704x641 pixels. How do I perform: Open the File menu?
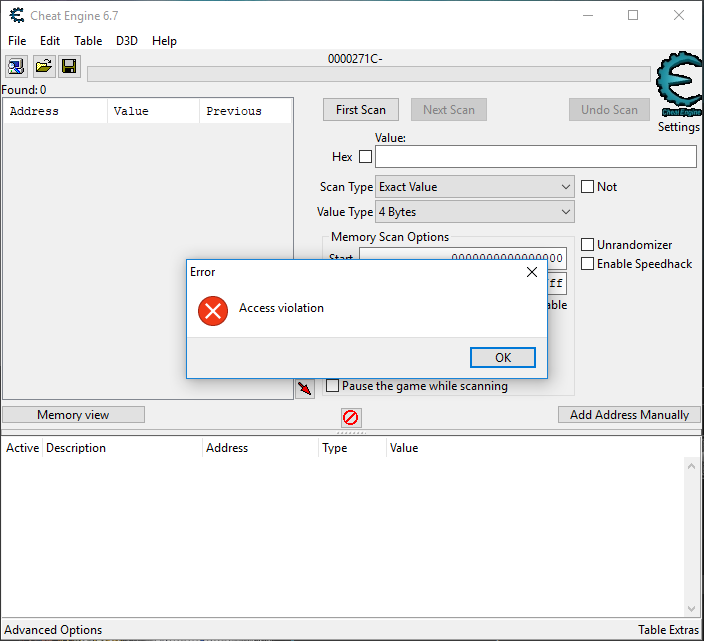tap(17, 41)
